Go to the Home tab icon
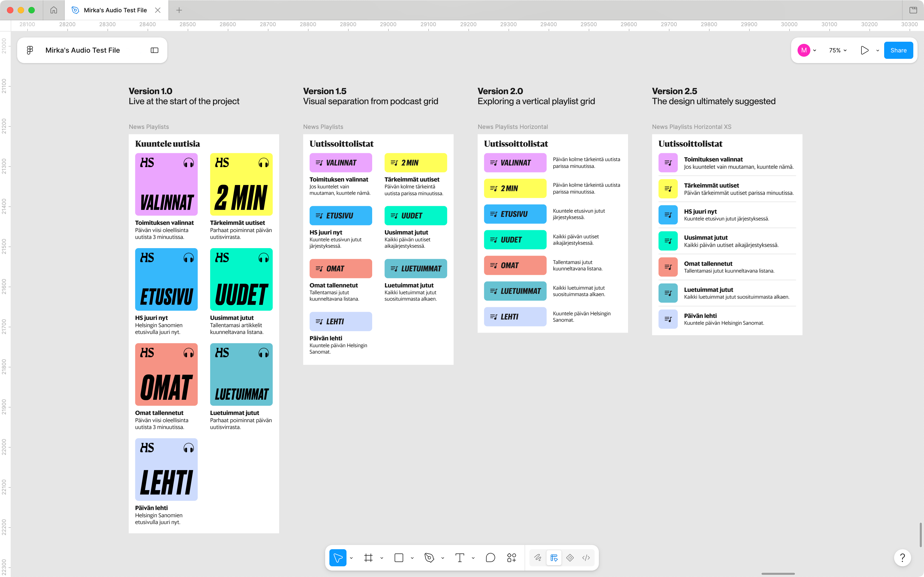The image size is (924, 577). coord(54,10)
